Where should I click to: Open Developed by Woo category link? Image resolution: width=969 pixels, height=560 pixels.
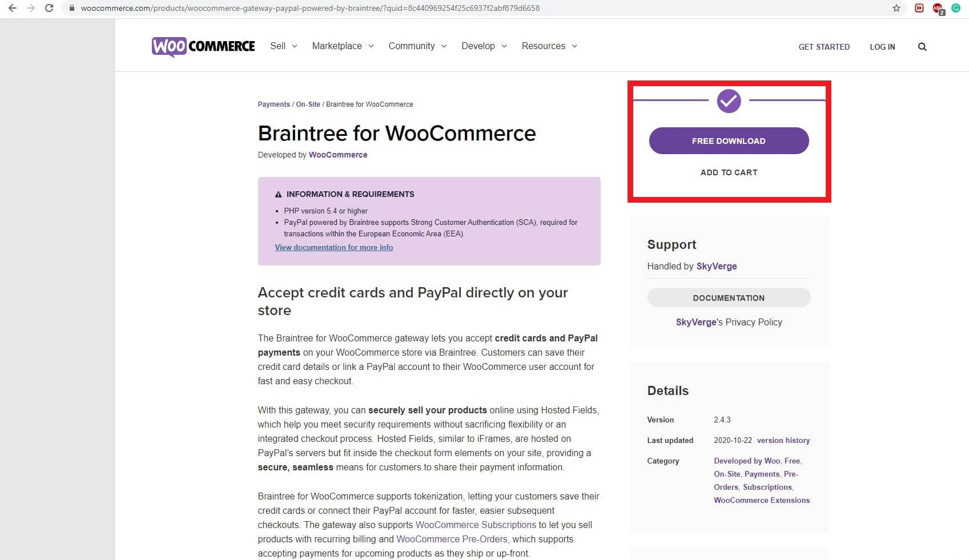click(x=747, y=461)
